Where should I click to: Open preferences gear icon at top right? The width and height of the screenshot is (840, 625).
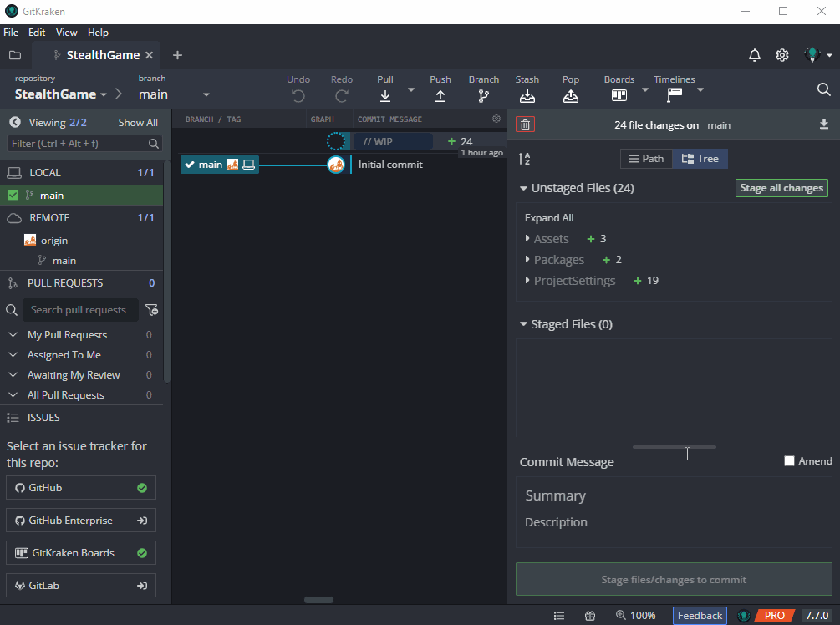tap(782, 55)
